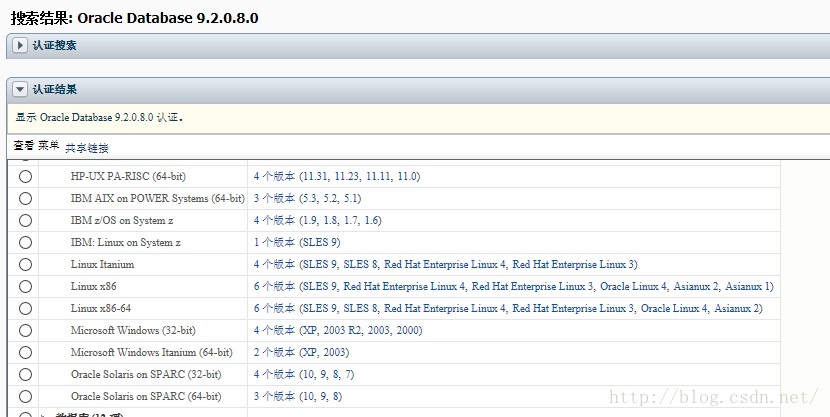Click the HP-UX PA-RISC (64-bit) platform name
Viewport: 830px width, 417px height.
128,176
